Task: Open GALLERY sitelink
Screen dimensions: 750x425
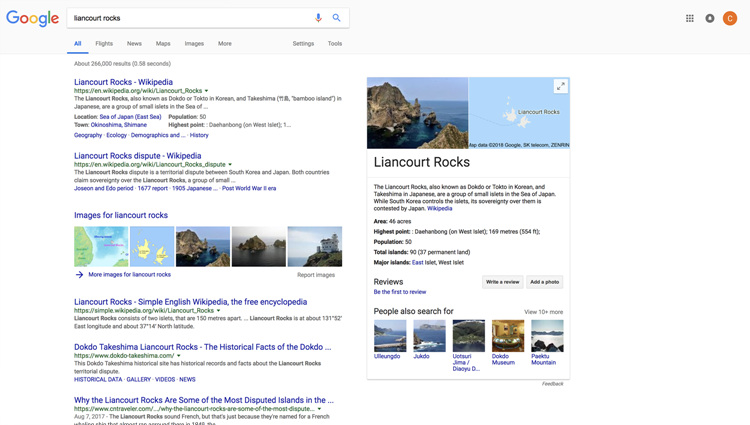Action: (139, 380)
